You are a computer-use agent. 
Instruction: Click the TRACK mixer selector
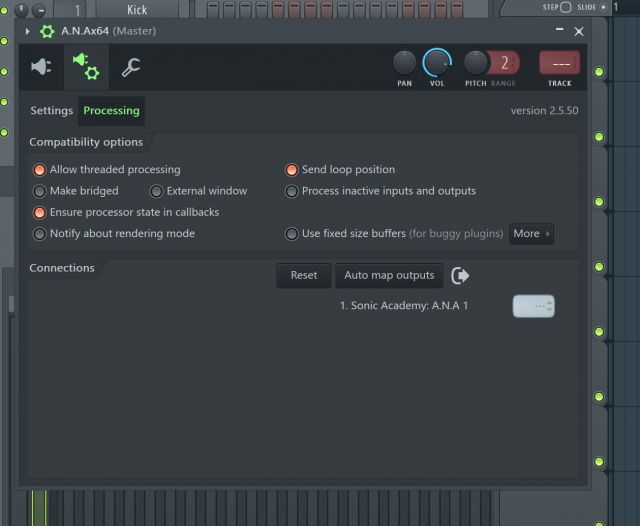pos(560,63)
